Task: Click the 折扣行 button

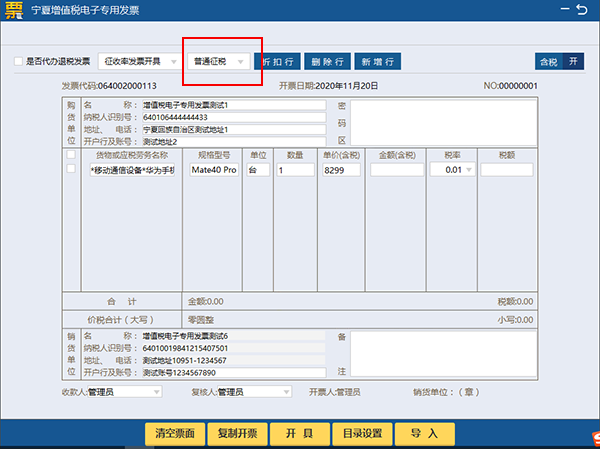Action: click(278, 61)
